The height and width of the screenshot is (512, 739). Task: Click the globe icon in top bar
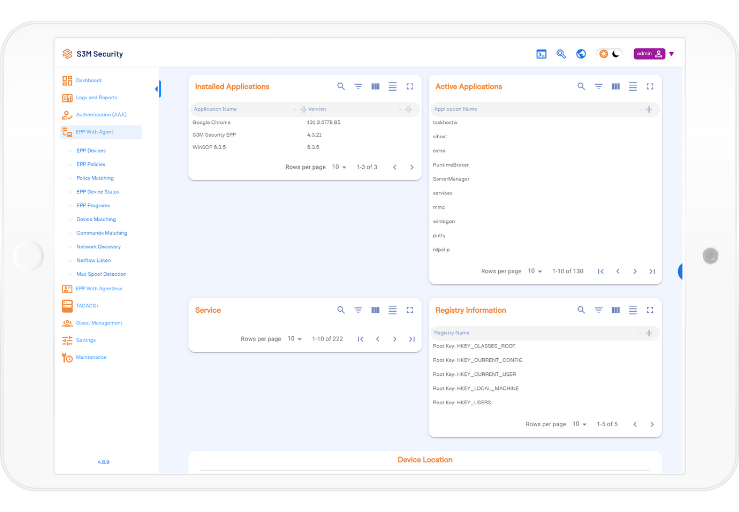(581, 54)
